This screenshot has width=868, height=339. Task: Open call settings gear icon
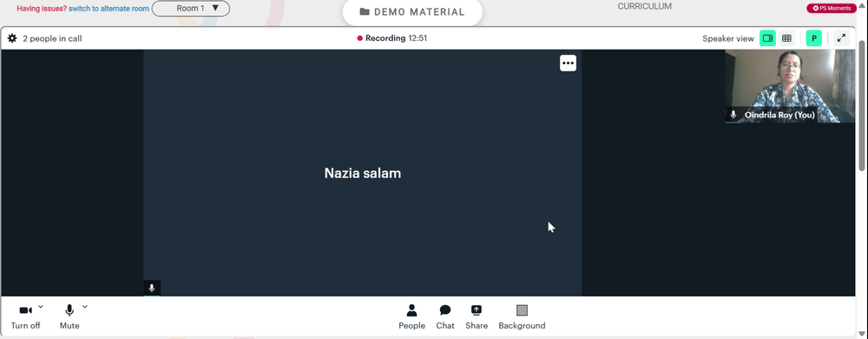(x=12, y=38)
